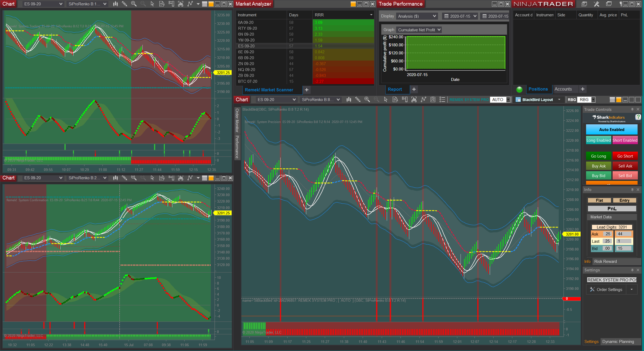Toggle orange link button in main chart toolbar
644x351 pixels.
[619, 100]
